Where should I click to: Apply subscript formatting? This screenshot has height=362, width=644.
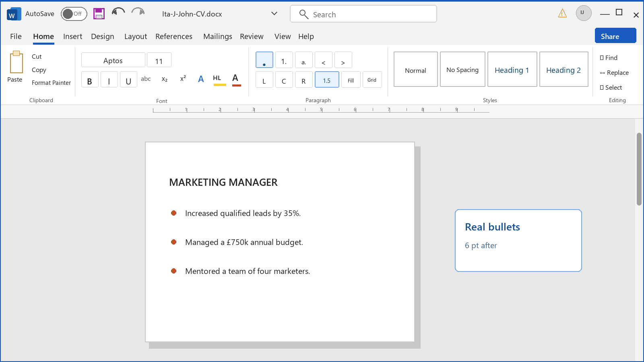point(165,79)
